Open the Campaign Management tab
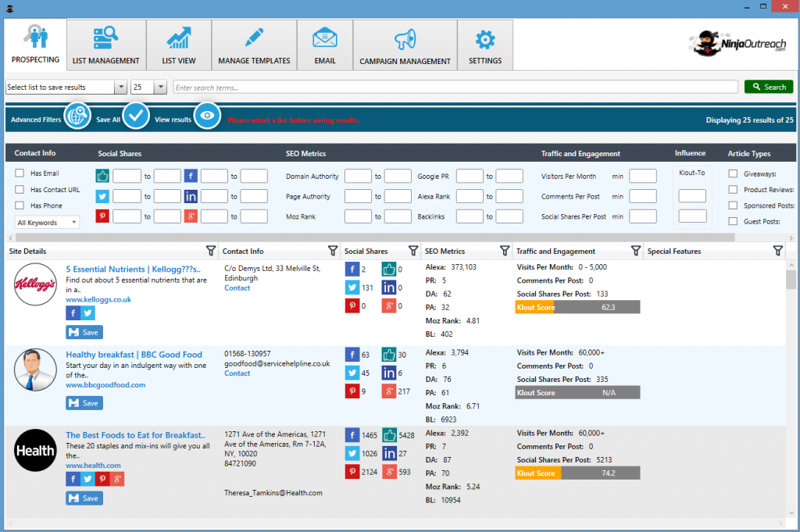800x532 pixels. (x=405, y=45)
